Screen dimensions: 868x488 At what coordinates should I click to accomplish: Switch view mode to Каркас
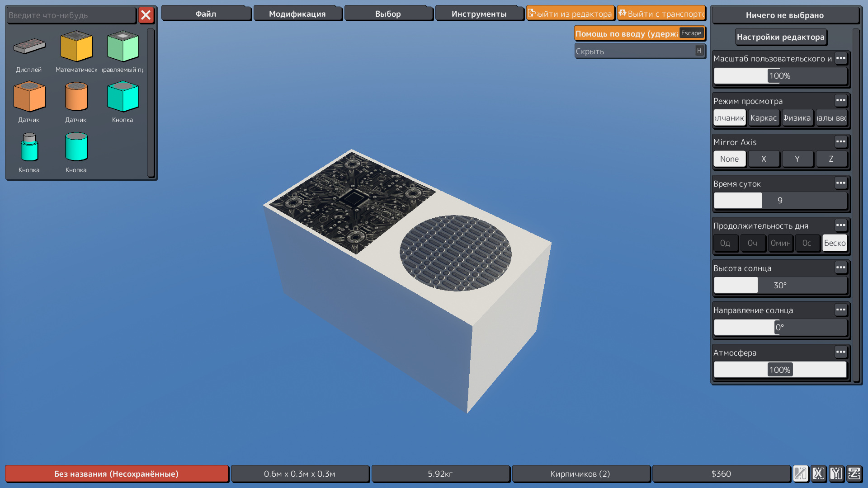point(763,118)
